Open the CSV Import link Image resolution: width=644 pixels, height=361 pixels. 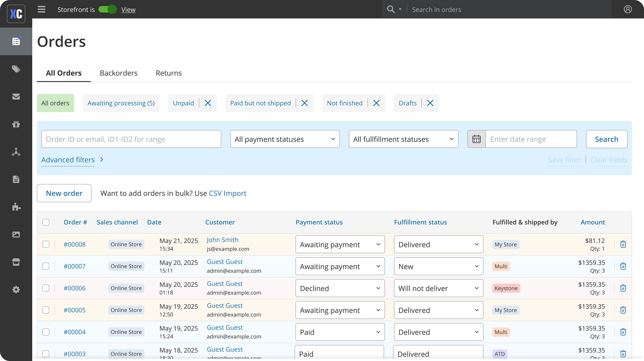pos(227,193)
